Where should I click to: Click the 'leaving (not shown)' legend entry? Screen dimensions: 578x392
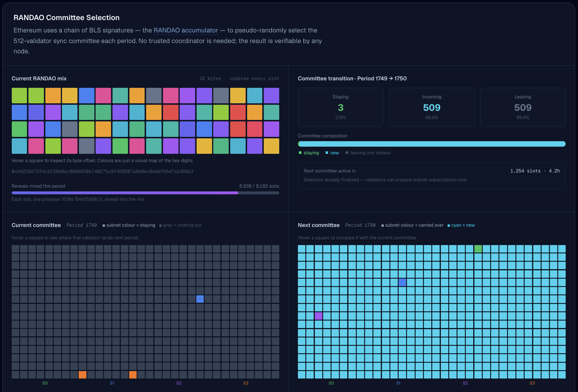coord(368,153)
